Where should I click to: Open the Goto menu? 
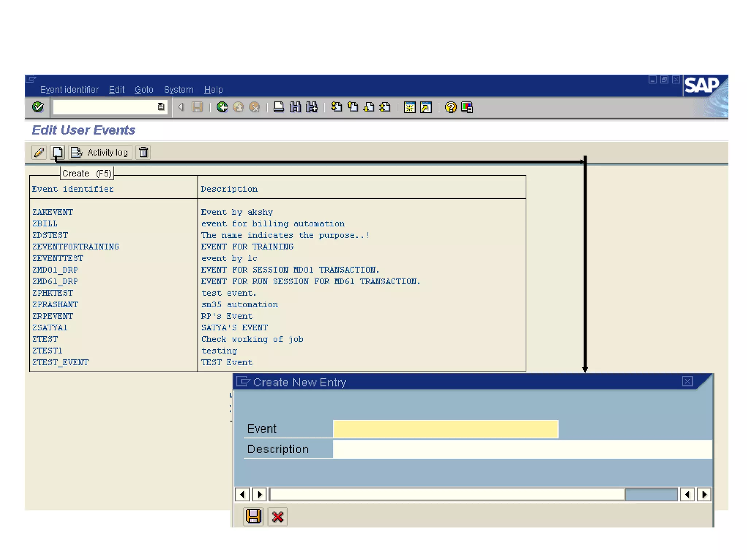(144, 90)
